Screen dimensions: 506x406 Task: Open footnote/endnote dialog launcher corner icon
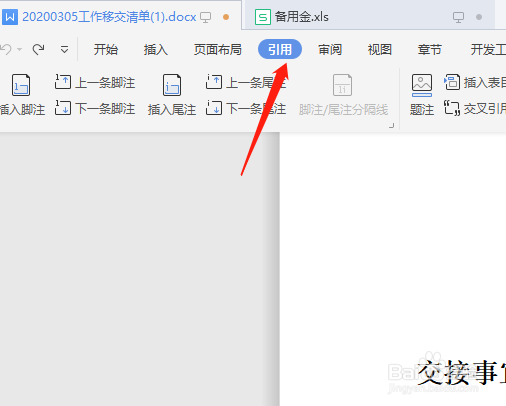pos(392,126)
